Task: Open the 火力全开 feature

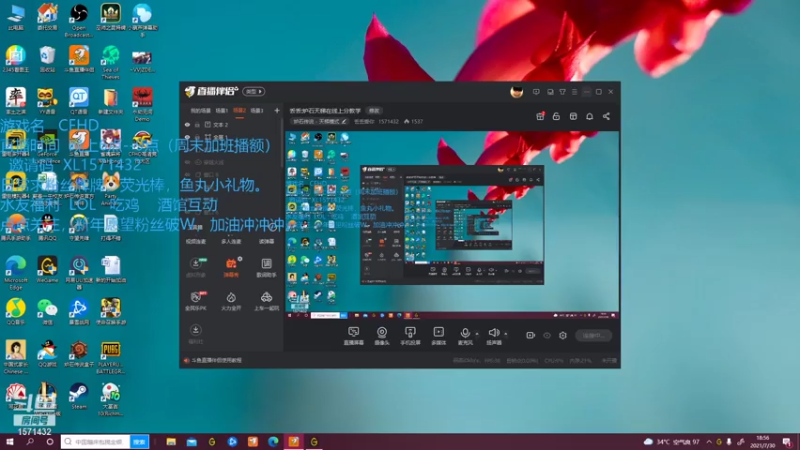Action: coord(231,301)
